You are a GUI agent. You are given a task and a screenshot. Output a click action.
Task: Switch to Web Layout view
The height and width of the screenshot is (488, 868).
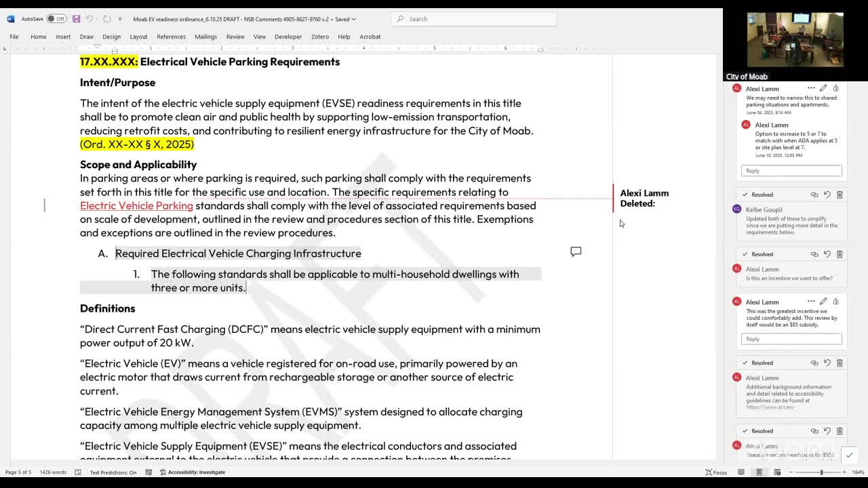[x=777, y=472]
